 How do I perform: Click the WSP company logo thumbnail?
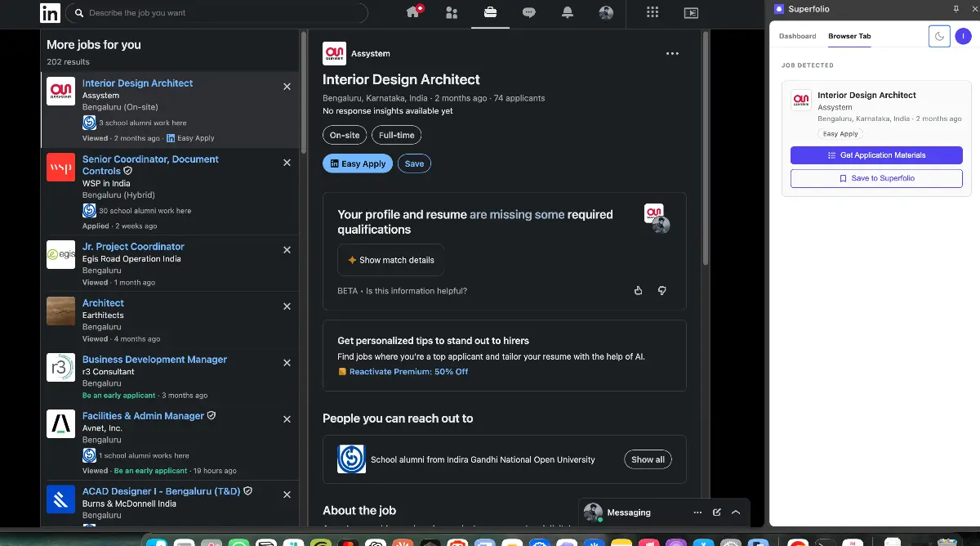coord(60,168)
